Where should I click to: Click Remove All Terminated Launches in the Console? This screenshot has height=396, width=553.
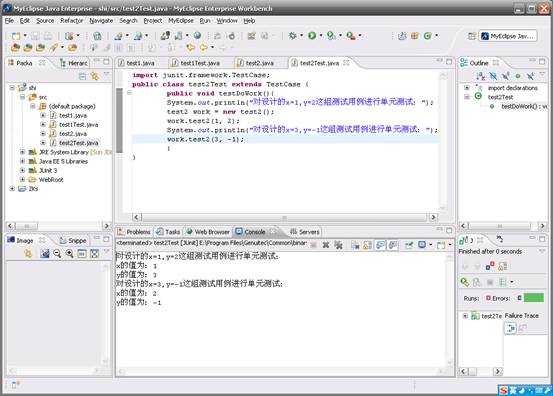338,245
